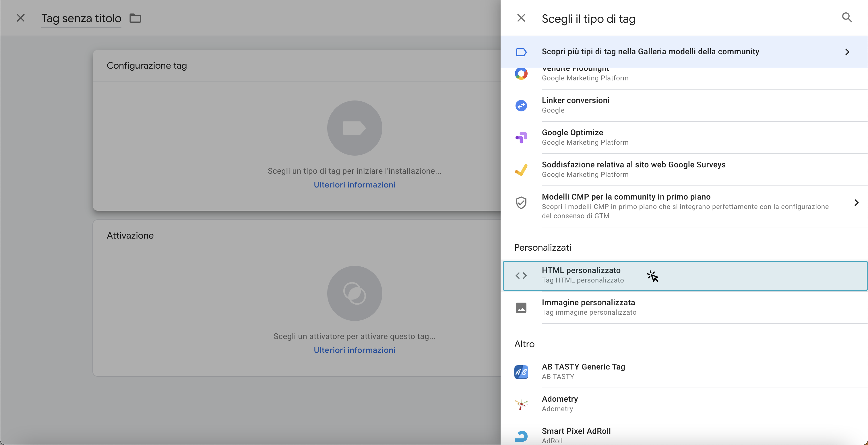Click the trigger placeholder circle icon

point(354,293)
